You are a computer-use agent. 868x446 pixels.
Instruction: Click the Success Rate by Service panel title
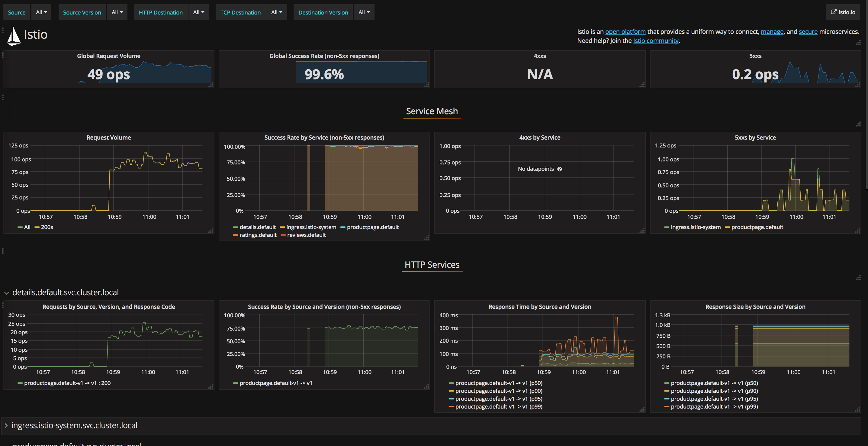tap(324, 137)
